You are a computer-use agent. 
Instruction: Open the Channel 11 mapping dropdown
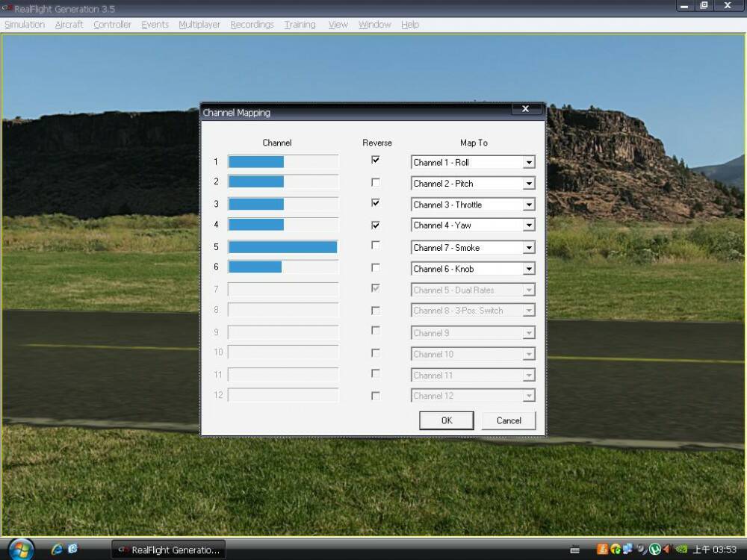tap(473, 376)
